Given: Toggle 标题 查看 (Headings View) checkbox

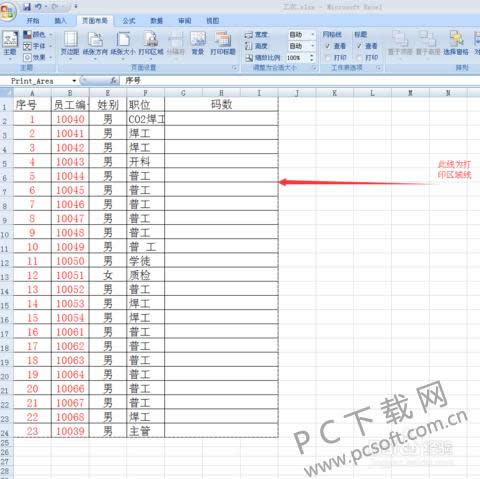Looking at the screenshot, I should coord(359,46).
